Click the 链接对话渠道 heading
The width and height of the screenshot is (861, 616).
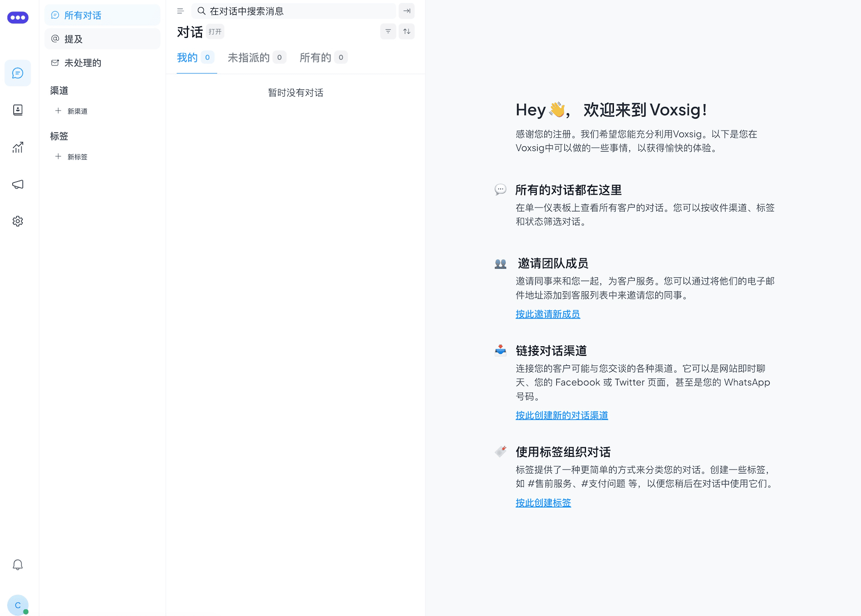click(x=551, y=351)
